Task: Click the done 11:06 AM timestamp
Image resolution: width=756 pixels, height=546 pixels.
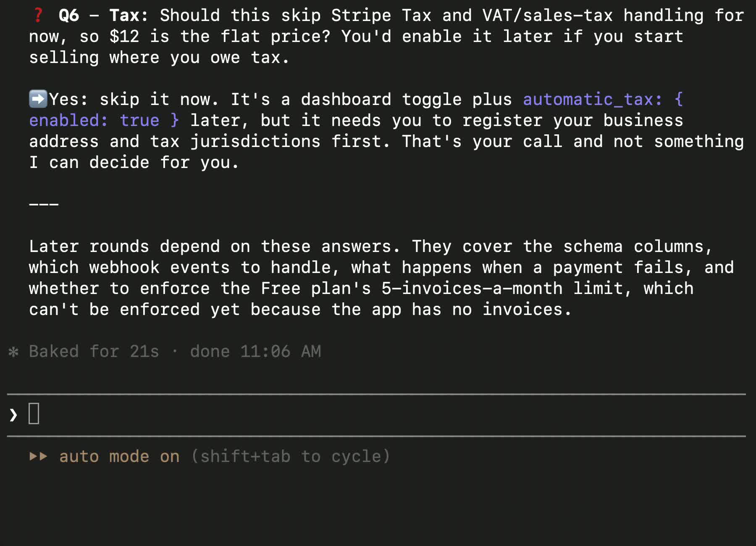Action: (256, 351)
